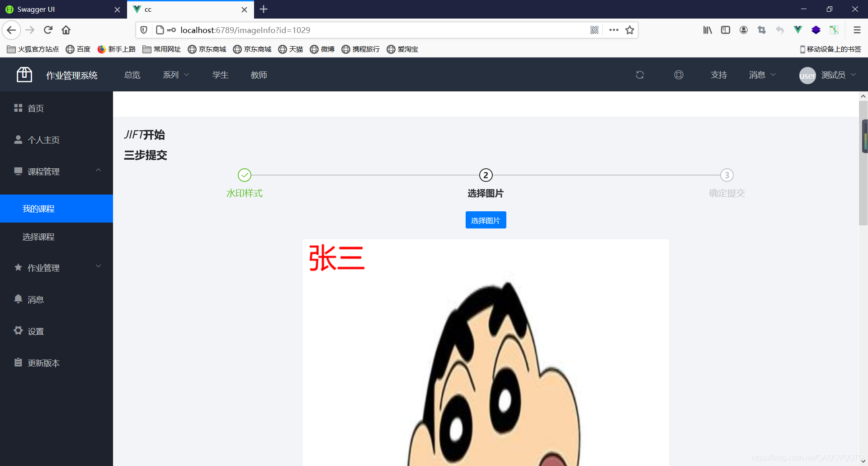Click the user avatar in the header
Screen dimensions: 868x466
(x=807, y=76)
